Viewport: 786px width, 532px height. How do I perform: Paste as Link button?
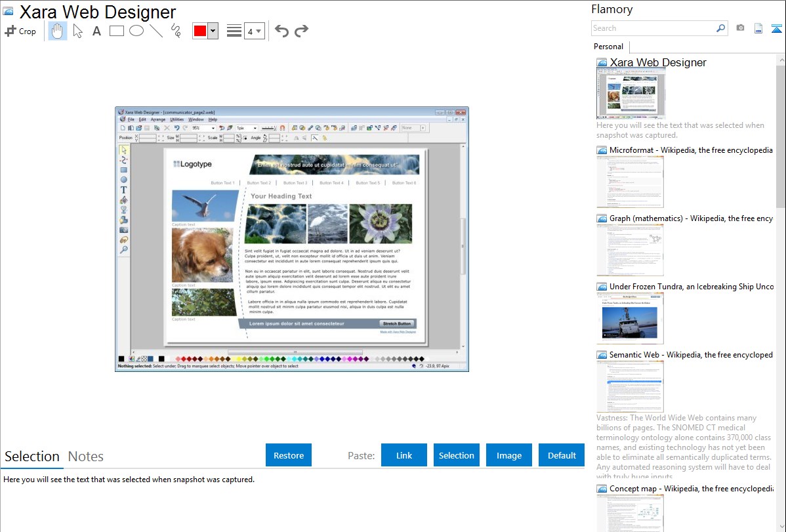(x=404, y=455)
